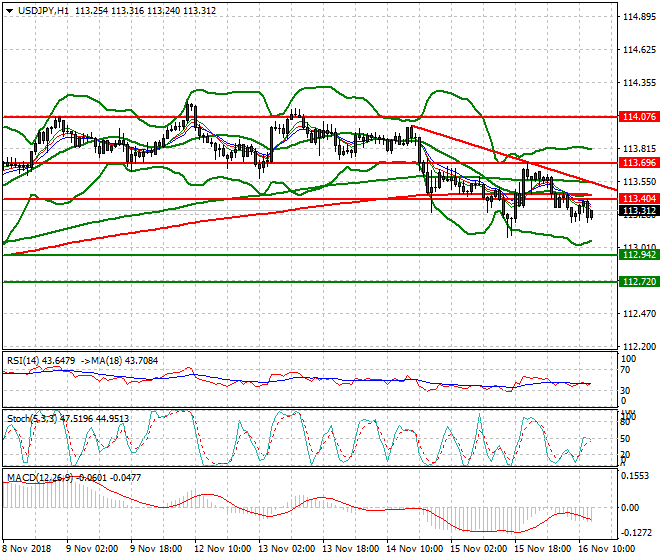Click the 13 Nov 02:00 time axis label
The width and height of the screenshot is (660, 560).
pyautogui.click(x=286, y=549)
